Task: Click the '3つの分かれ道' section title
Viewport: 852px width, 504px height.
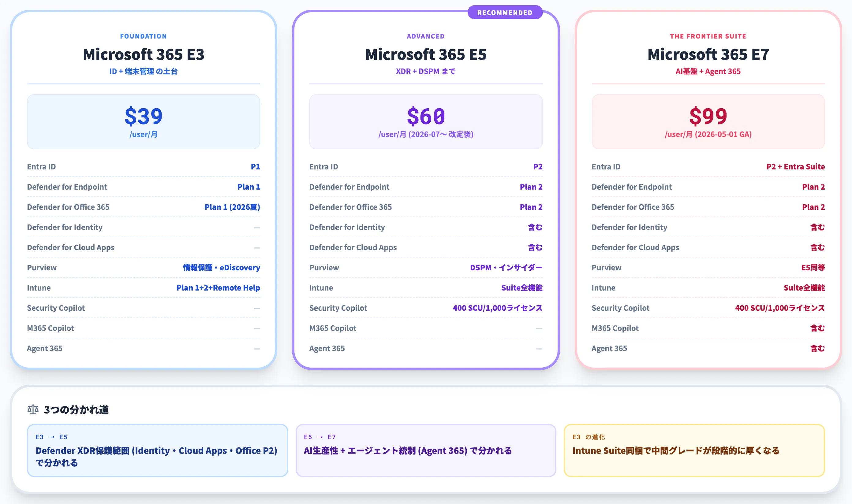Action: point(77,409)
